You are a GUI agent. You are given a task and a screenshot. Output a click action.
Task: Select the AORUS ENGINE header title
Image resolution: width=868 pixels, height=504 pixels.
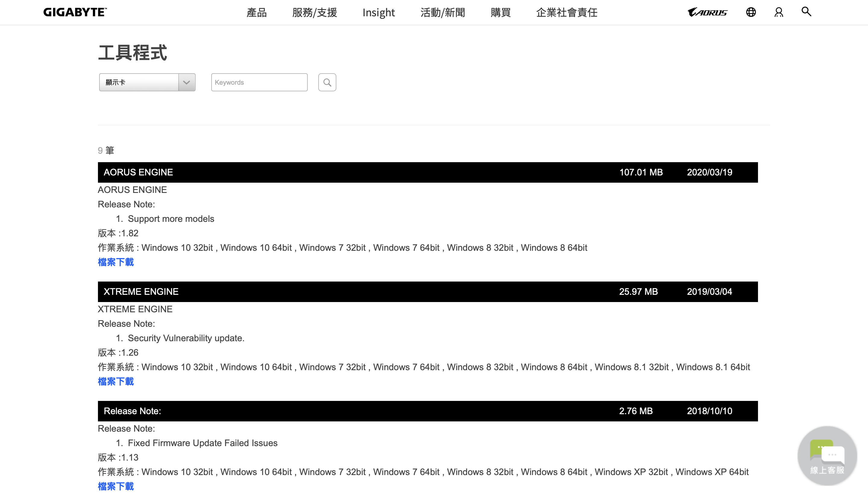pos(138,172)
